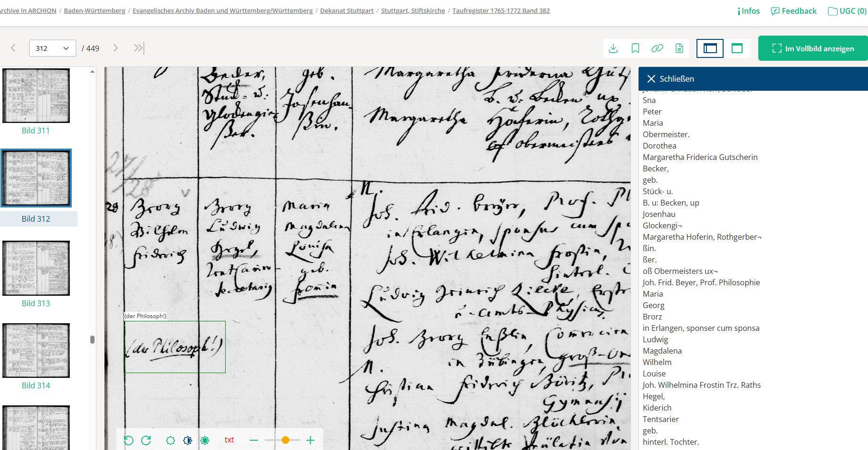868x450 pixels.
Task: Click the download image icon
Action: tap(613, 48)
